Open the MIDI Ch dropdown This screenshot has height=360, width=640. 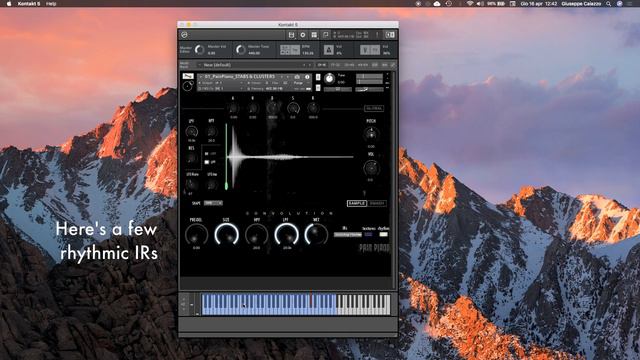click(x=221, y=89)
